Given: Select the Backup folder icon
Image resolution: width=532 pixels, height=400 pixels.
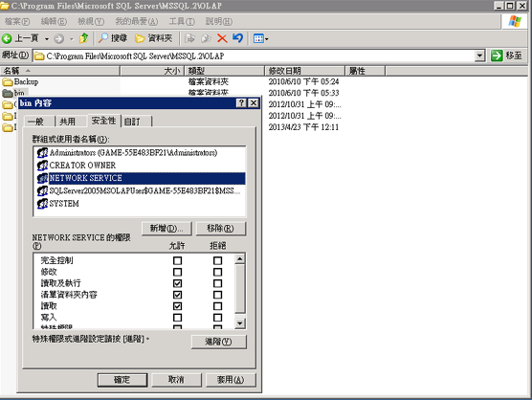Looking at the screenshot, I should tap(8, 81).
